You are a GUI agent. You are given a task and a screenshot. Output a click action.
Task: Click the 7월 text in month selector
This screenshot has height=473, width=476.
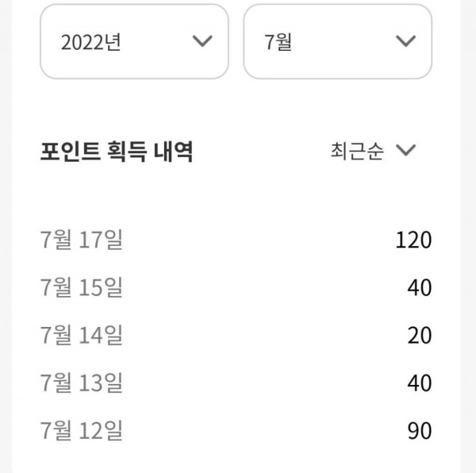278,42
